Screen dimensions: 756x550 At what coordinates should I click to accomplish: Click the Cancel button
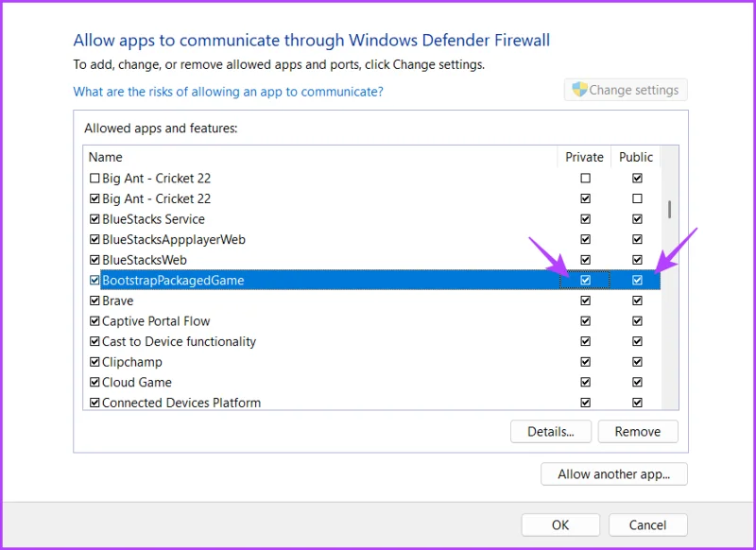[647, 524]
